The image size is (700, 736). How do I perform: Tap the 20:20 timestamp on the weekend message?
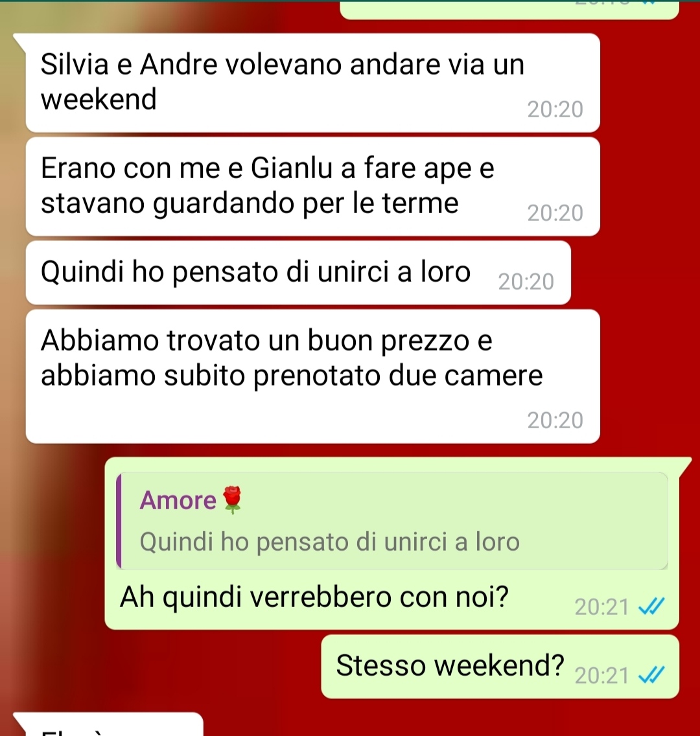tap(555, 109)
